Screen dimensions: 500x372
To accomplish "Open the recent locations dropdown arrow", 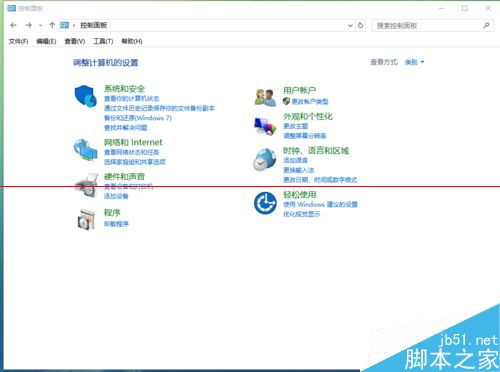I will coord(41,25).
